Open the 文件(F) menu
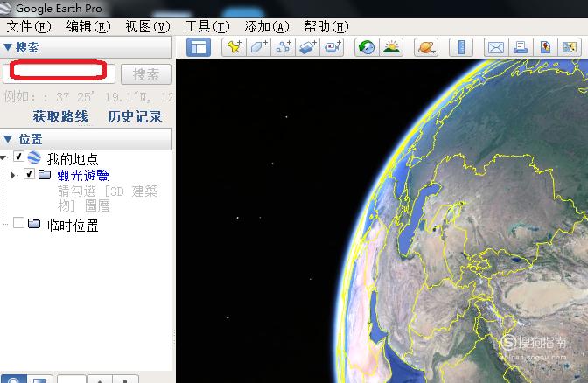 click(29, 26)
